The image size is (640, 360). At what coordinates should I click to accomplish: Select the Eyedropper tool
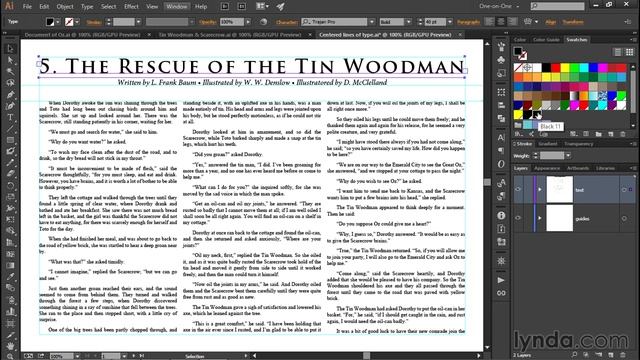[10, 277]
